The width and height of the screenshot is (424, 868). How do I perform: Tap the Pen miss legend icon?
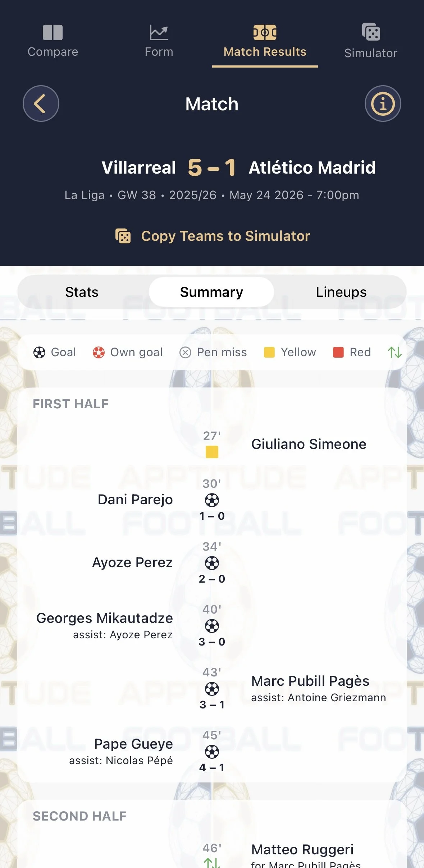185,353
